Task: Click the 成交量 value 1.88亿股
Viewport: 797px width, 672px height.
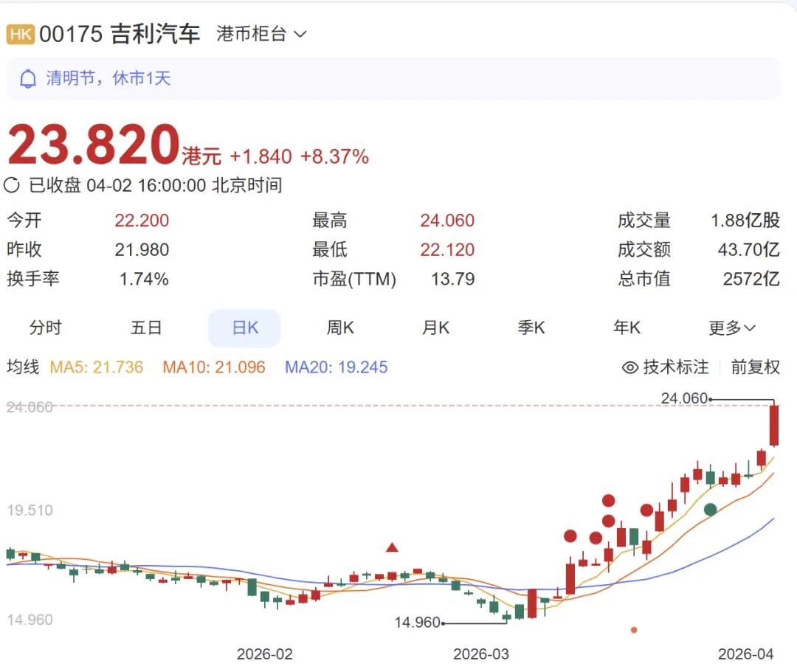Action: click(x=745, y=221)
